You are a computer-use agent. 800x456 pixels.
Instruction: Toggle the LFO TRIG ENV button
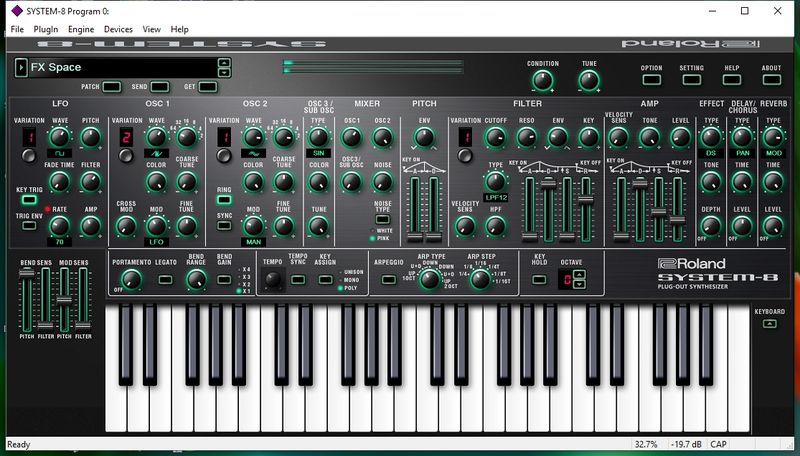(29, 225)
